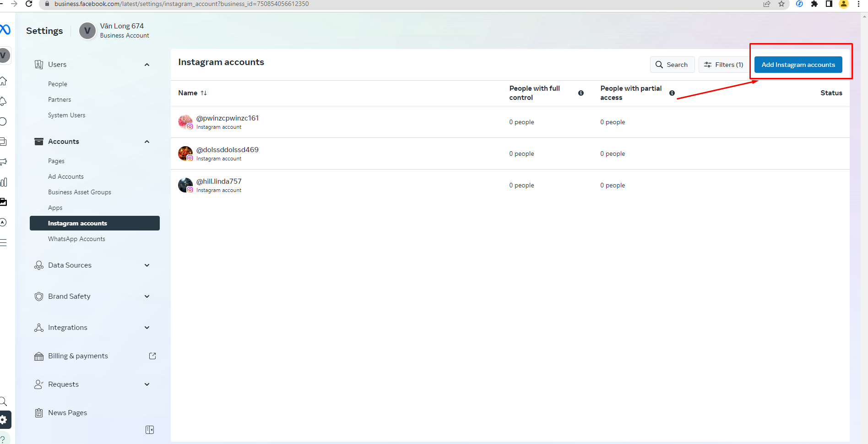Screen dimensions: 868x444
Task: Collapse the Users section chevron
Action: 147,65
